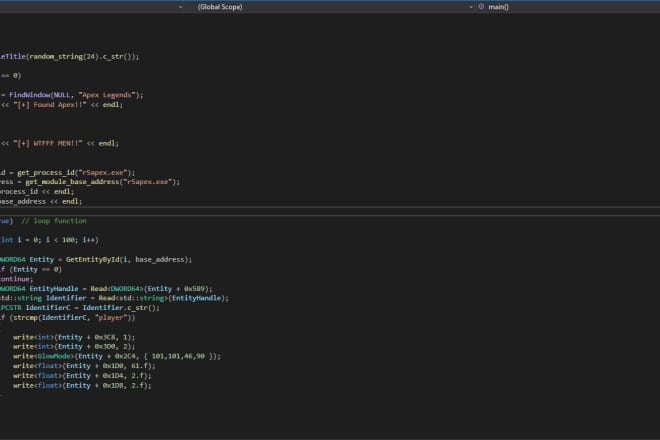The height and width of the screenshot is (440, 660).
Task: Click the "// loop function" comment
Action: pyautogui.click(x=54, y=221)
